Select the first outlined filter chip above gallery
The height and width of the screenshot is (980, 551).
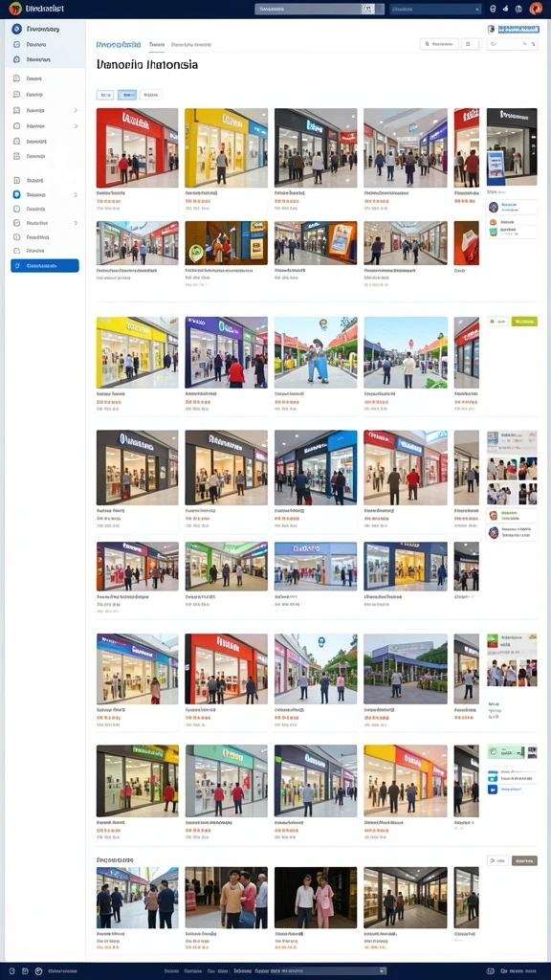pyautogui.click(x=105, y=95)
